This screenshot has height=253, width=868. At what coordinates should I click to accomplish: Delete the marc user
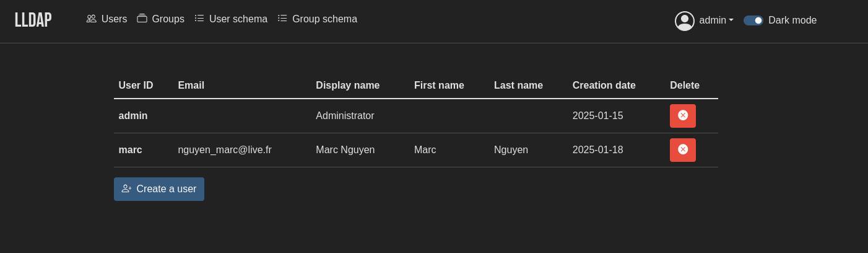point(682,150)
